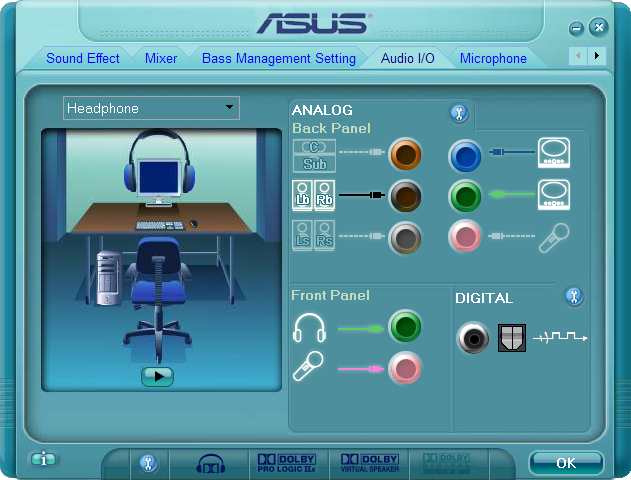Expand the Headphone speaker configuration dropdown
This screenshot has height=480, width=631.
point(151,108)
